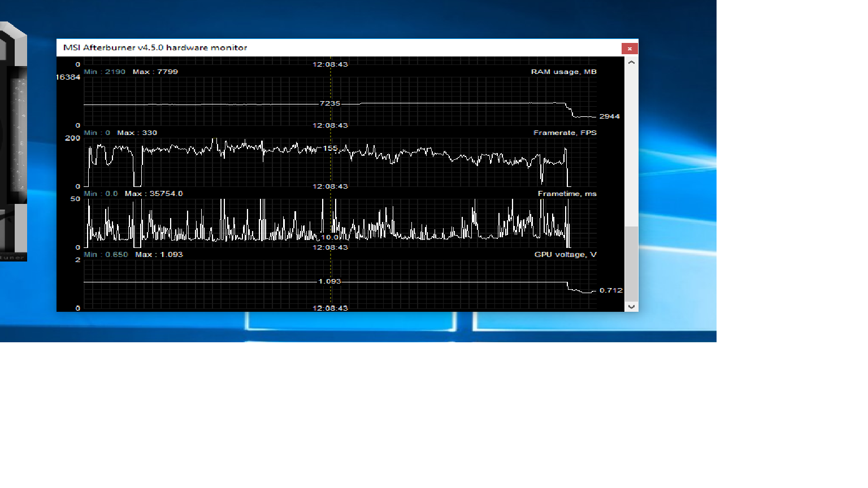This screenshot has height=488, width=868.
Task: Click the 10.0 marker value on Frametime graph
Action: (330, 237)
